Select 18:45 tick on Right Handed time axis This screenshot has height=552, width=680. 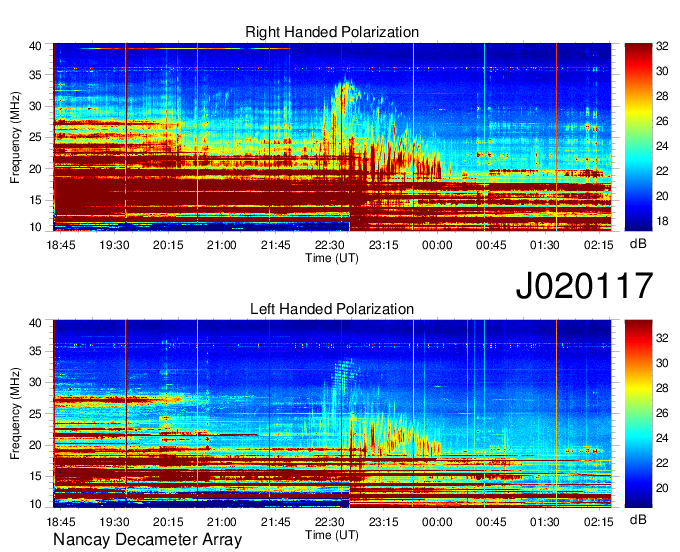[x=61, y=245]
